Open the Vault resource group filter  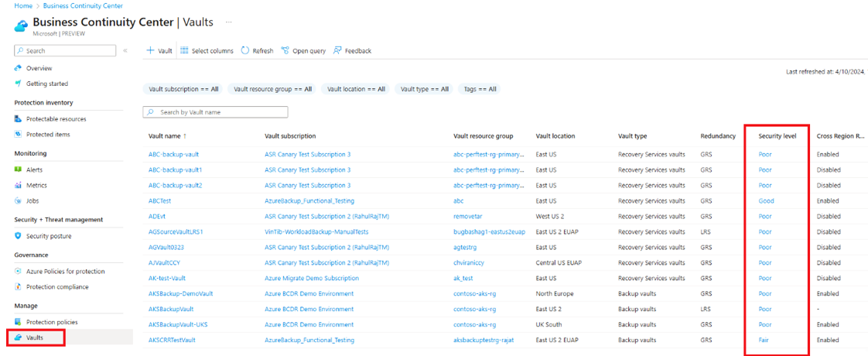(273, 88)
